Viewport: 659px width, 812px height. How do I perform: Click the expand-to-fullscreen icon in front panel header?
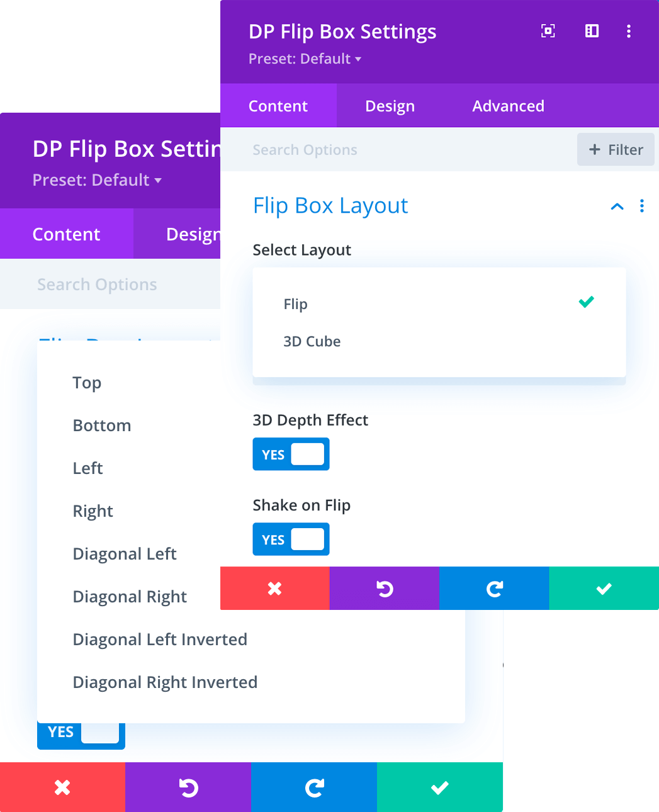(x=548, y=31)
